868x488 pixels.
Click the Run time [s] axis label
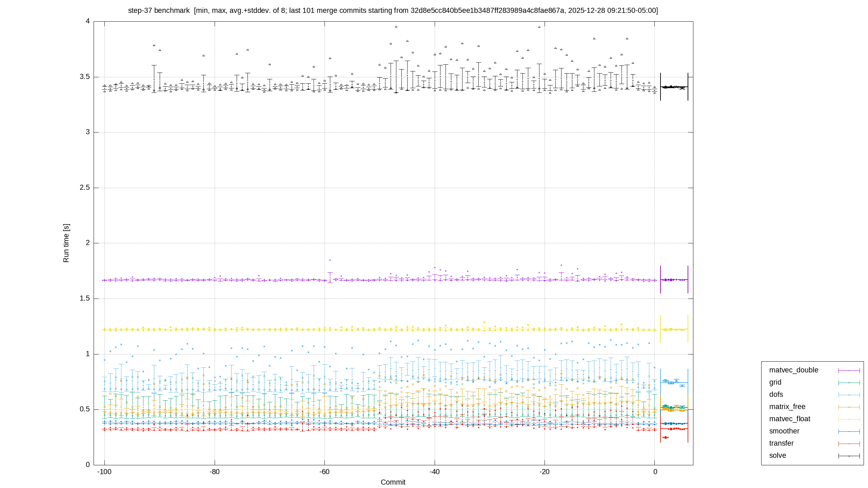click(66, 243)
